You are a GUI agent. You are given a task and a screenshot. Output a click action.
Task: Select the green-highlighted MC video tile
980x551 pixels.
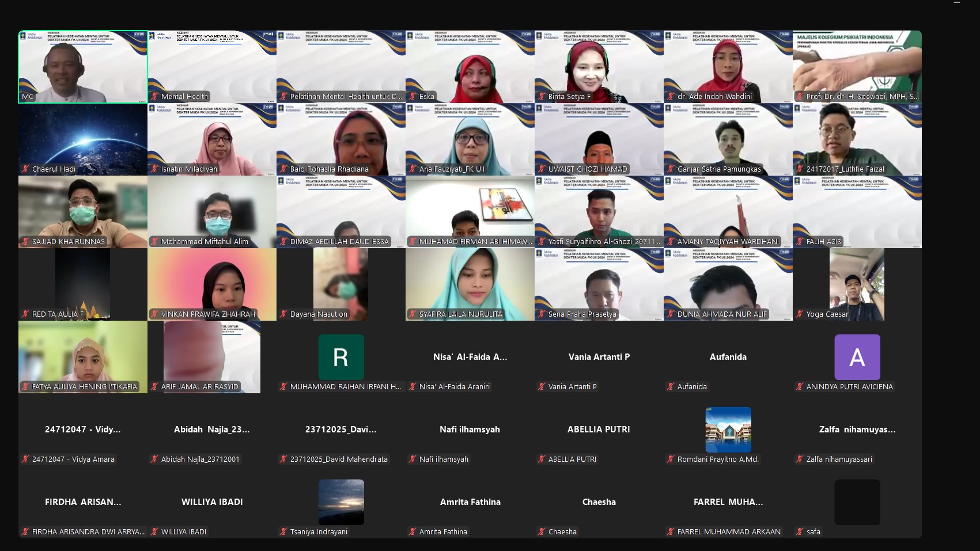(83, 66)
